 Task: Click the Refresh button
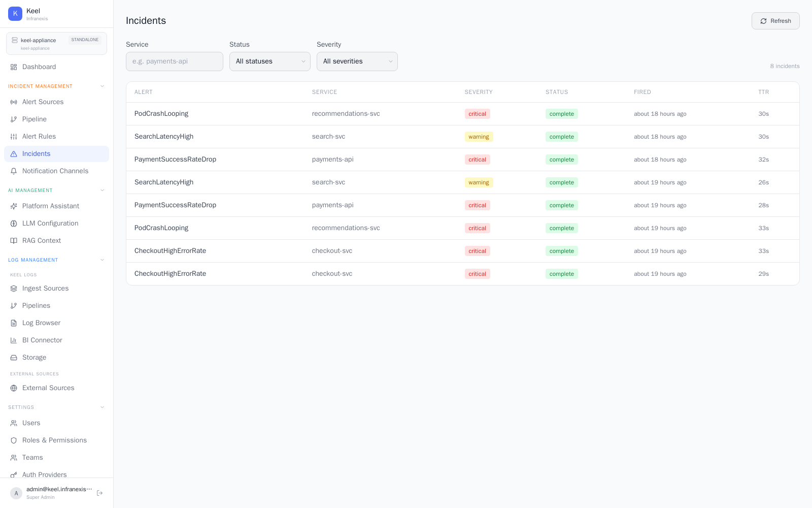coord(775,21)
